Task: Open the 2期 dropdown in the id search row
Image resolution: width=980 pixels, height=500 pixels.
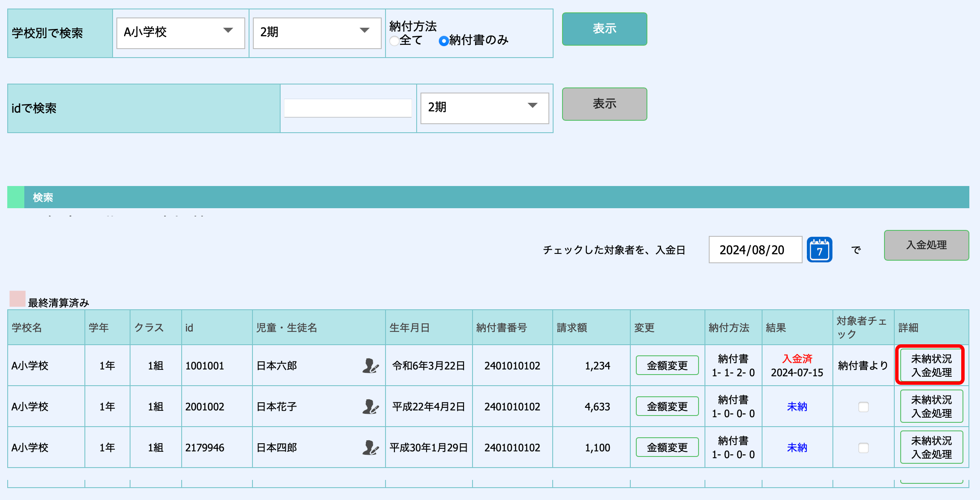Action: point(484,108)
